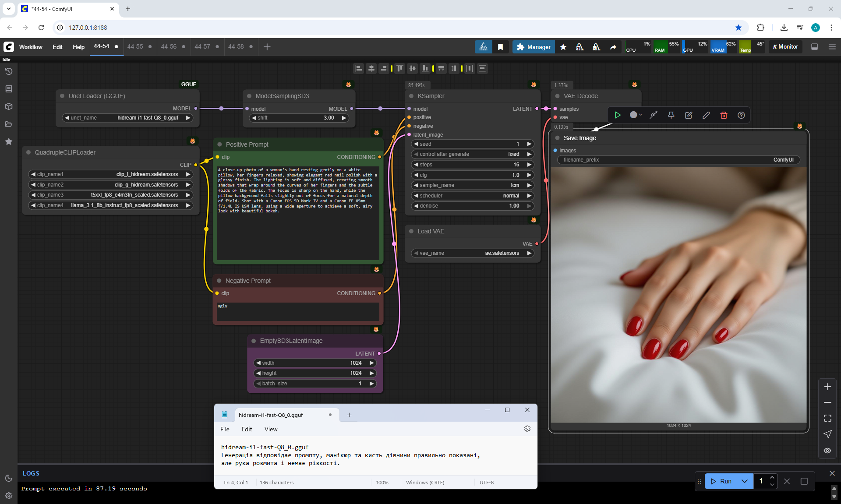
Task: Open the model library cube icon
Action: [x=9, y=106]
